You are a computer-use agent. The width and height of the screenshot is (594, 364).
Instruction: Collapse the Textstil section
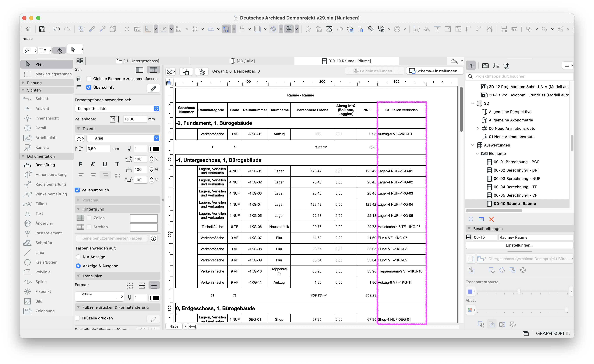pos(78,129)
